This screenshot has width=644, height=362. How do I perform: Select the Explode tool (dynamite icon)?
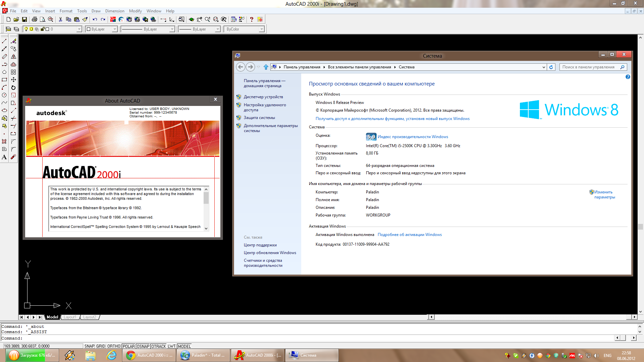coord(13,157)
